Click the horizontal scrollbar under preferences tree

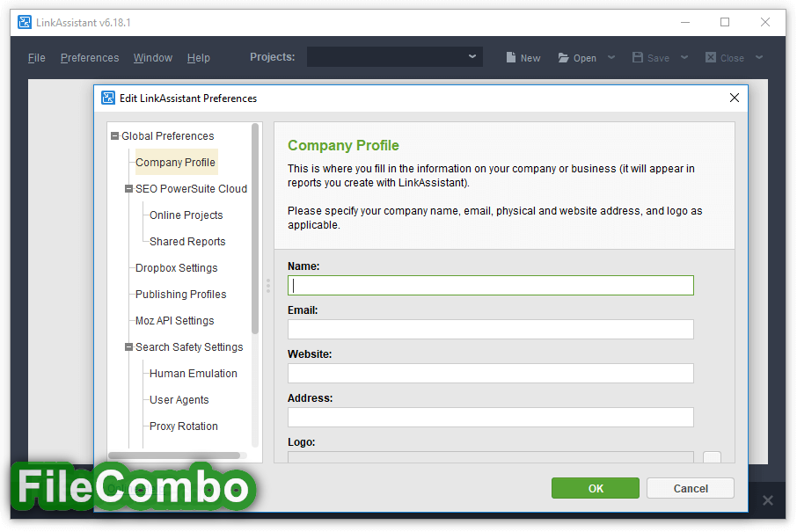coord(174,455)
